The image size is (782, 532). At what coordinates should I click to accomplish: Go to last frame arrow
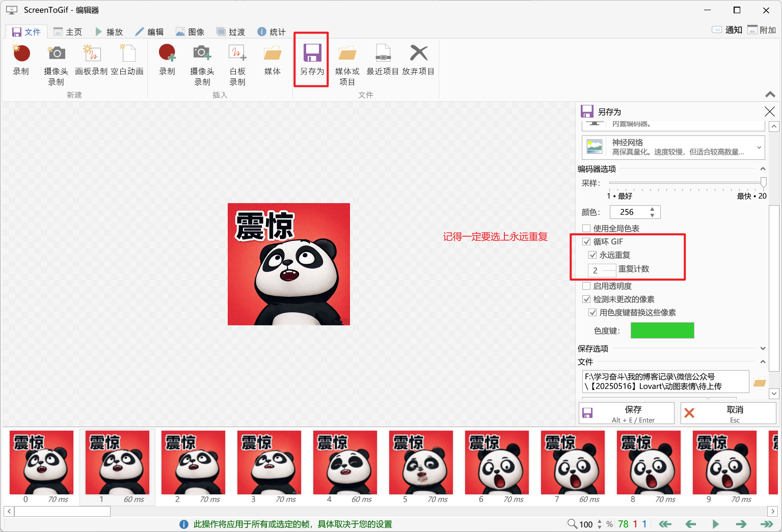pyautogui.click(x=767, y=524)
